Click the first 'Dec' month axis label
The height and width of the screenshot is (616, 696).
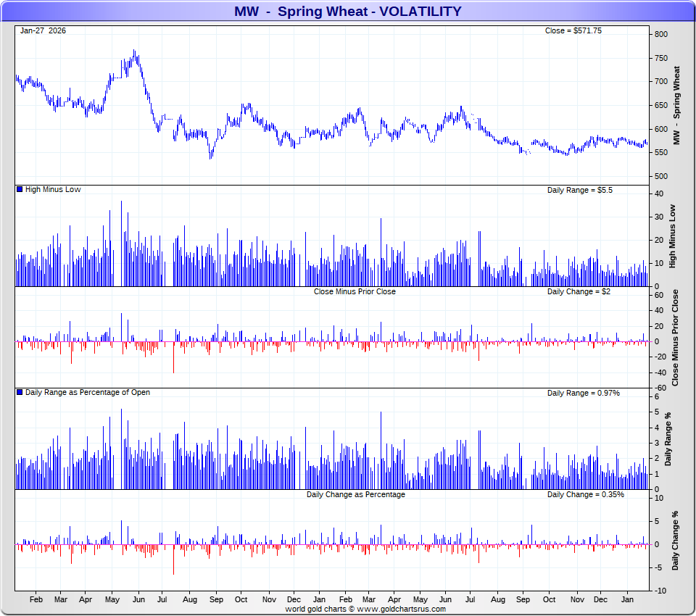click(x=294, y=599)
